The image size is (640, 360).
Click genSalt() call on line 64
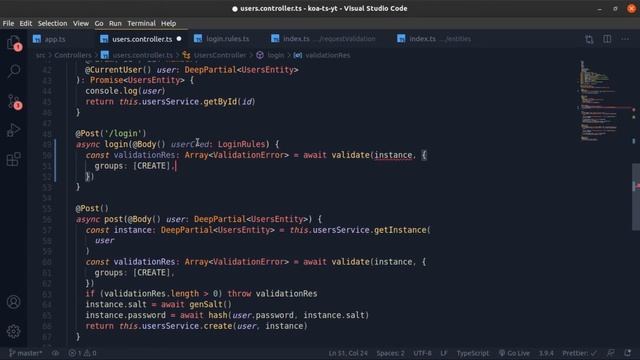210,304
